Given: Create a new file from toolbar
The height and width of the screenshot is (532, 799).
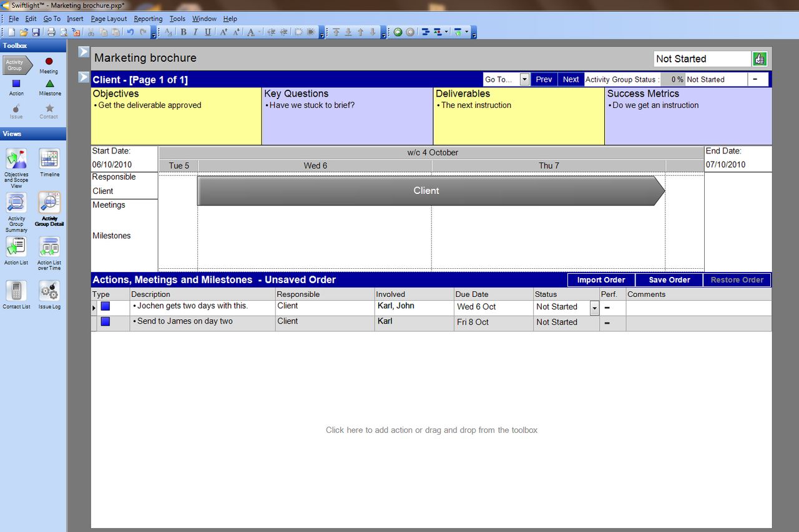Looking at the screenshot, I should coord(12,32).
